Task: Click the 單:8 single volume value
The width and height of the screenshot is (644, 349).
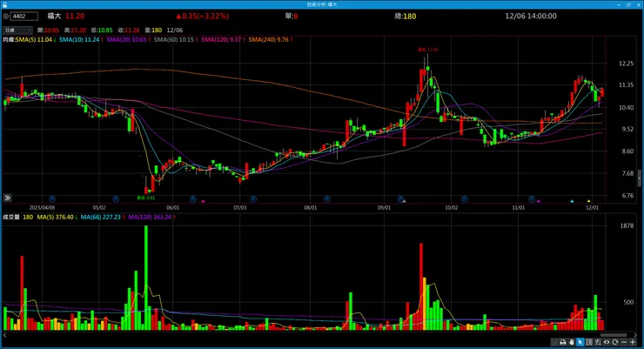Action: point(292,16)
